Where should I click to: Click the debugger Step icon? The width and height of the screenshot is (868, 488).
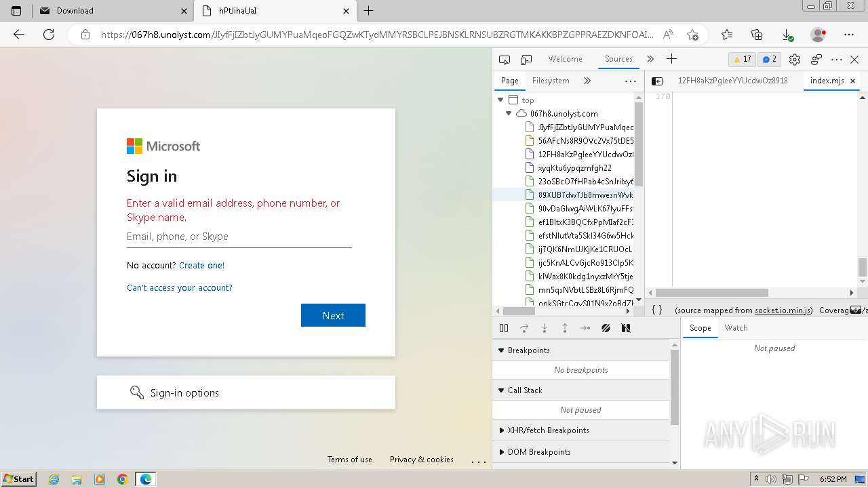click(585, 328)
